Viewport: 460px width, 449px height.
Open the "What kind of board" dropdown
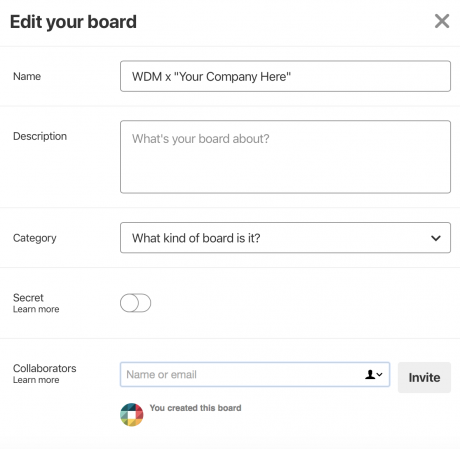click(285, 238)
